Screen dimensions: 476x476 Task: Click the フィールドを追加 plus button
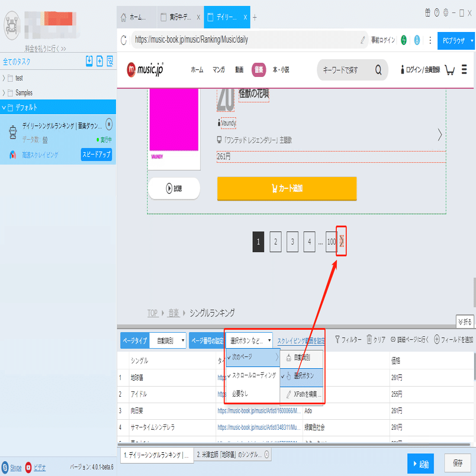tap(454, 339)
